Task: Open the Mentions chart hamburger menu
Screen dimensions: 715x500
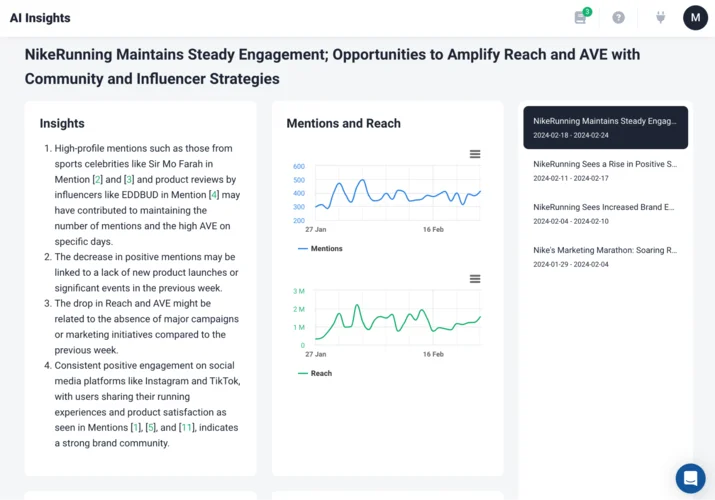Action: pyautogui.click(x=475, y=154)
